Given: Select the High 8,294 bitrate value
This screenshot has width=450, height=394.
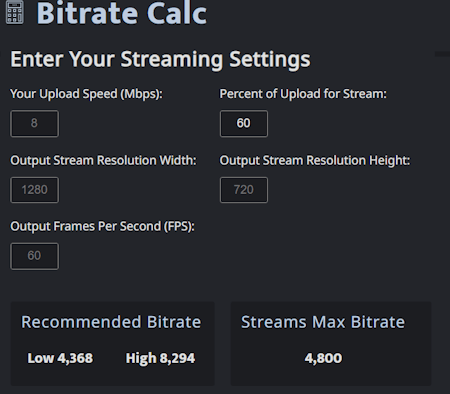Looking at the screenshot, I should pyautogui.click(x=160, y=358).
